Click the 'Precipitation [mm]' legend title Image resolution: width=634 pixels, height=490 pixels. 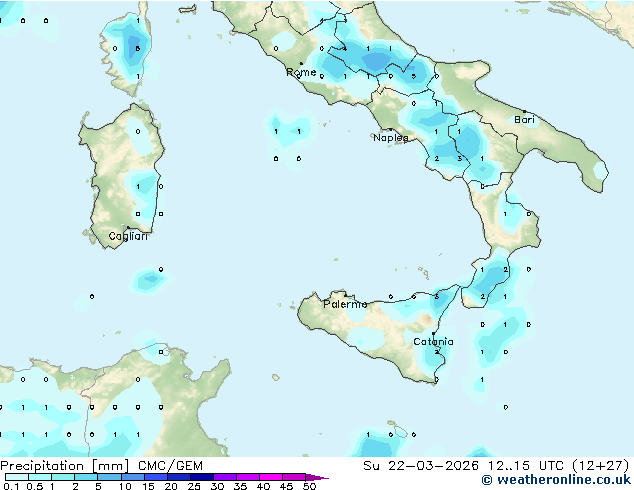65,466
